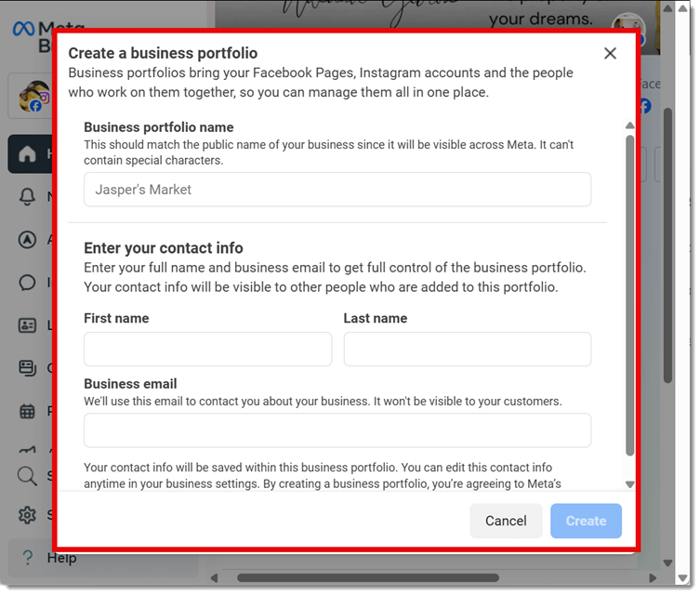Click the page's horizontal scrollbar thumb
The height and width of the screenshot is (595, 700).
pos(368,578)
